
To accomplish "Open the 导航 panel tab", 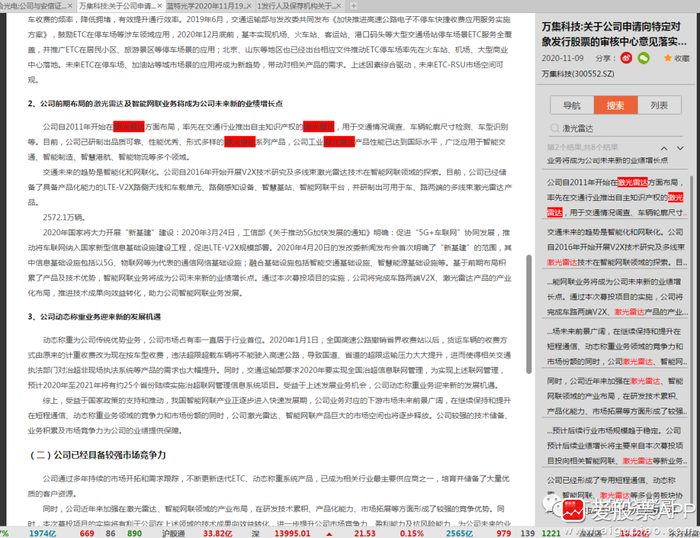I will click(572, 105).
